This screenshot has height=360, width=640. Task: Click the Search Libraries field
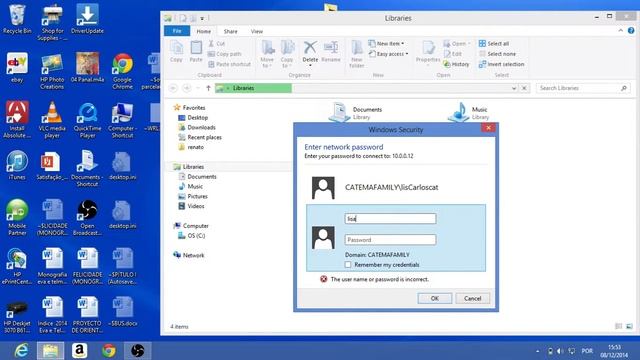(x=582, y=88)
